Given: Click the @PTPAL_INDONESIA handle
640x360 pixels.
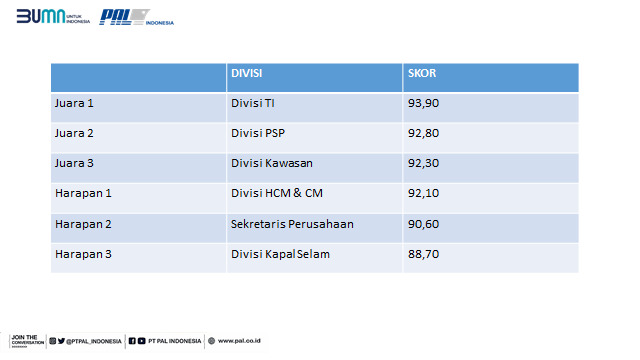Looking at the screenshot, I should coord(93,341).
